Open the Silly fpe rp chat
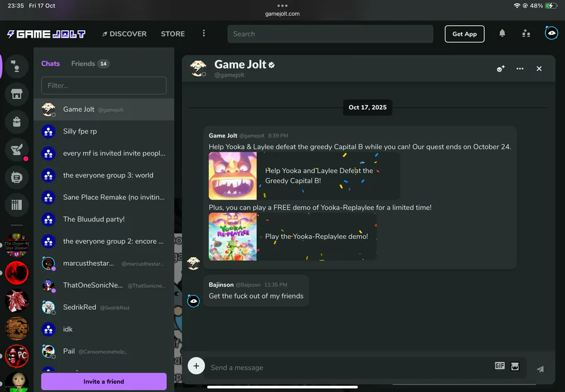This screenshot has height=392, width=565. pos(104,131)
